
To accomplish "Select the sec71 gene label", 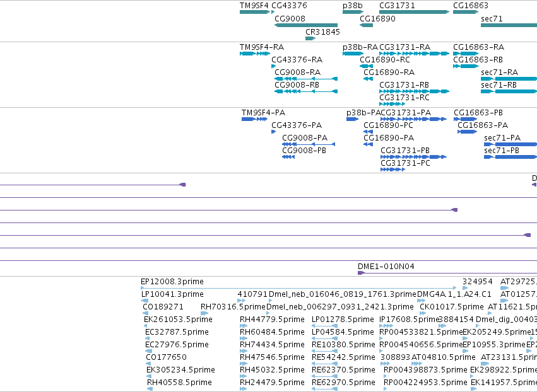I will 492,19.
